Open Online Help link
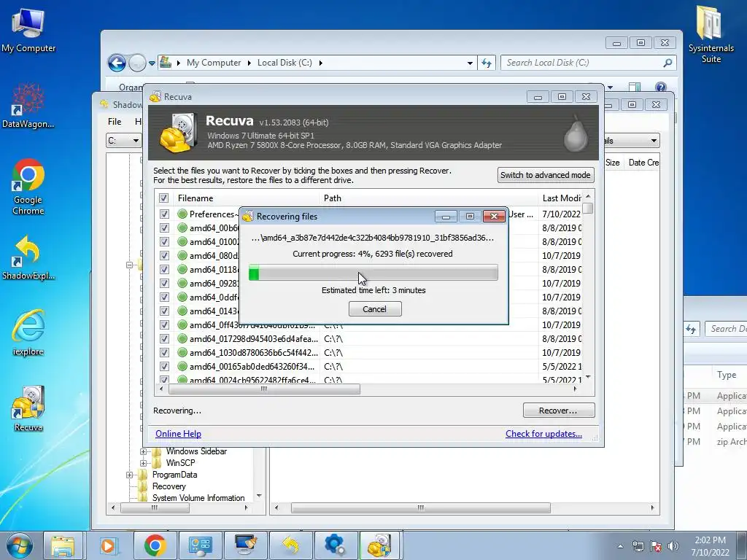The width and height of the screenshot is (747, 560). [x=178, y=434]
